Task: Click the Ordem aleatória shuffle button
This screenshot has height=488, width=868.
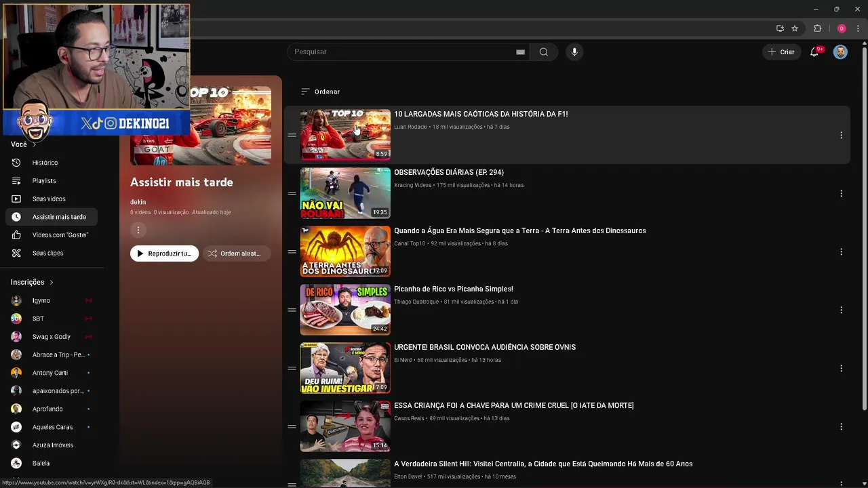Action: pos(236,253)
